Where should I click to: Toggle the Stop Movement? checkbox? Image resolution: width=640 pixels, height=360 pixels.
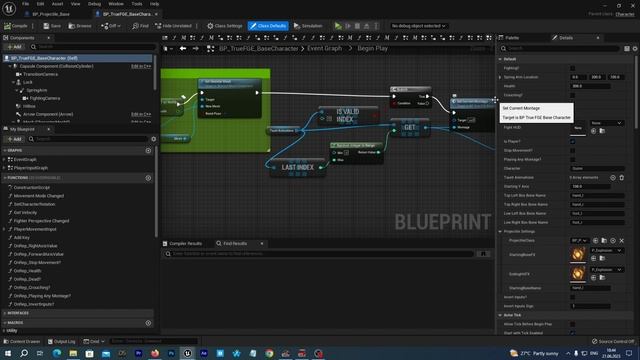pyautogui.click(x=572, y=151)
